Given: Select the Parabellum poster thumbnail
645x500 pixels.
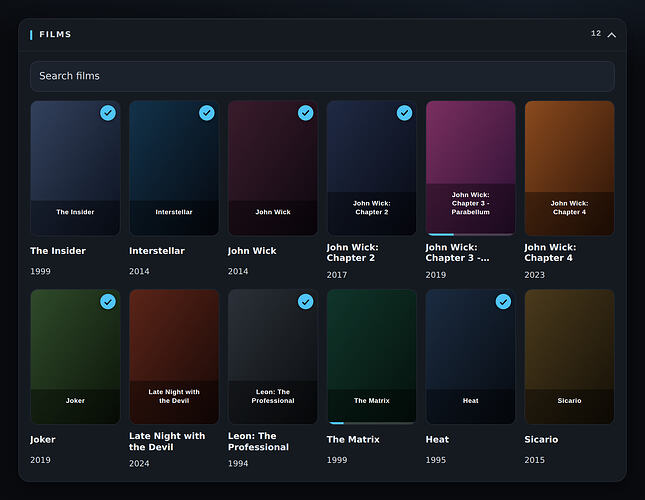Looking at the screenshot, I should [x=471, y=168].
